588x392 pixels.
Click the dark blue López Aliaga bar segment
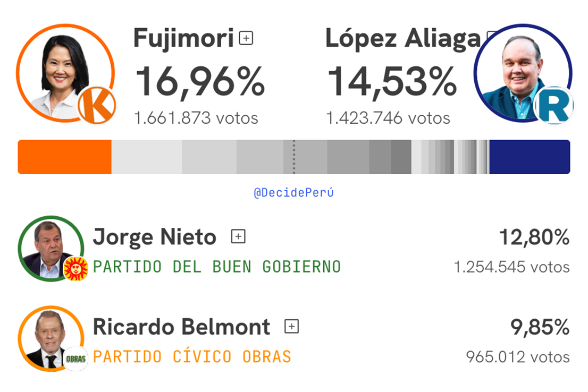(x=529, y=157)
